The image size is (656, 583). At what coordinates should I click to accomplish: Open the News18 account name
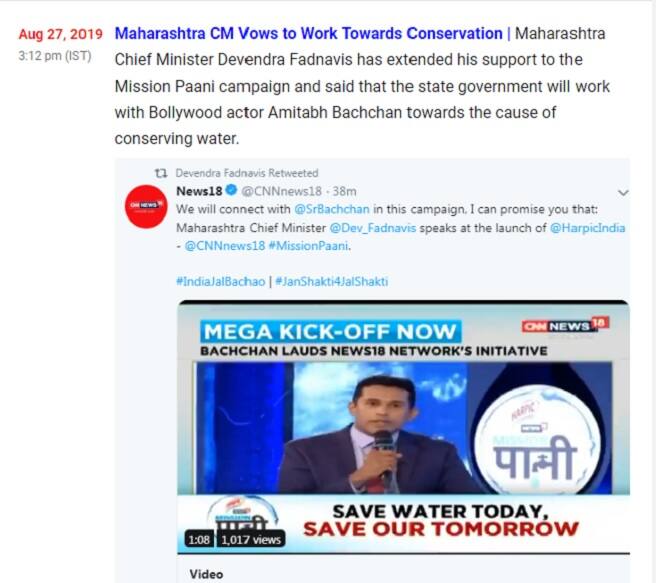(x=199, y=191)
